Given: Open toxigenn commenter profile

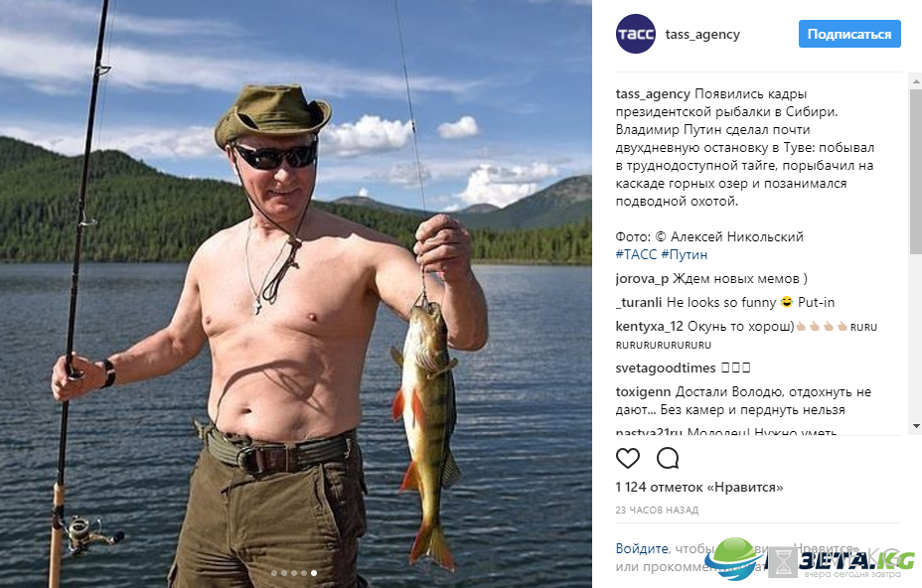Looking at the screenshot, I should click(643, 391).
